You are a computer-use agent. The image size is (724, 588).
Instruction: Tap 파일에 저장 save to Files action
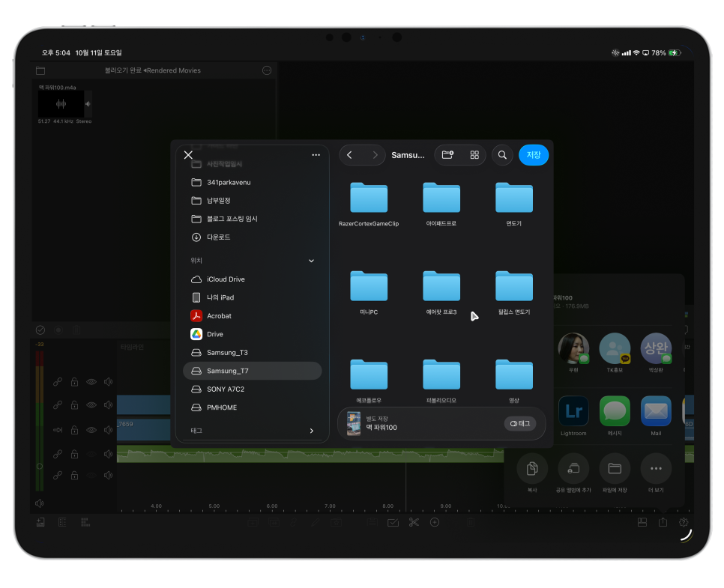[x=615, y=473]
